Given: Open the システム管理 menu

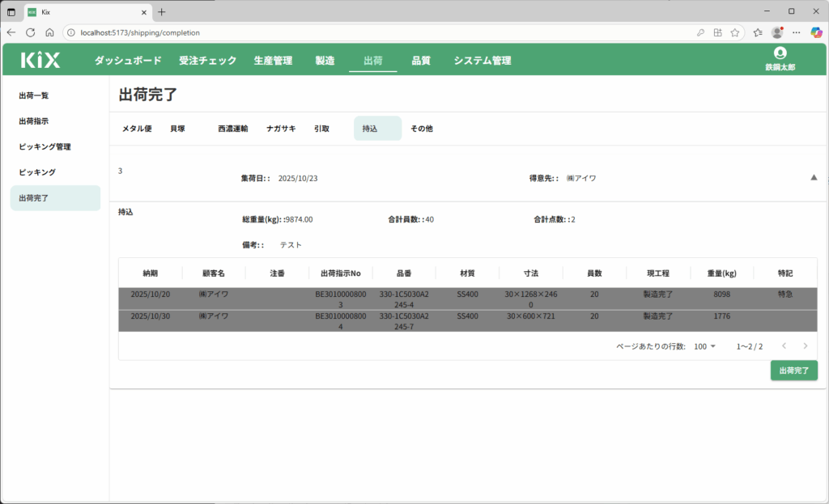Looking at the screenshot, I should pos(482,61).
